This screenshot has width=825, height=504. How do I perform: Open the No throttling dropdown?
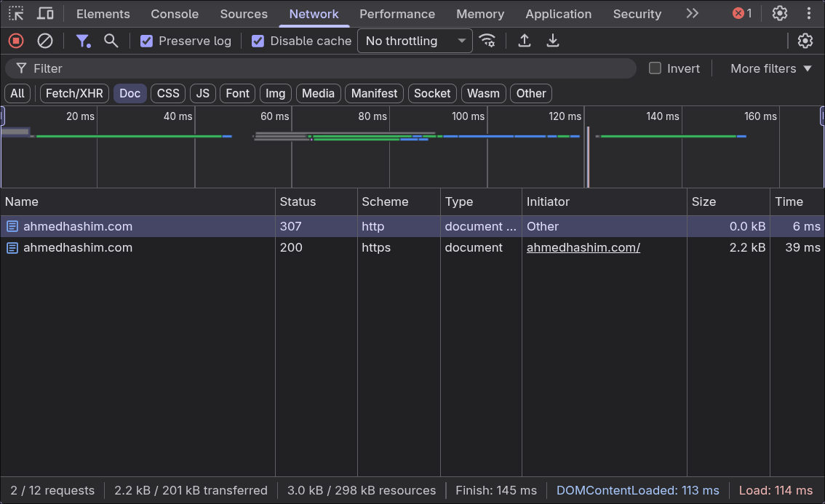point(415,41)
